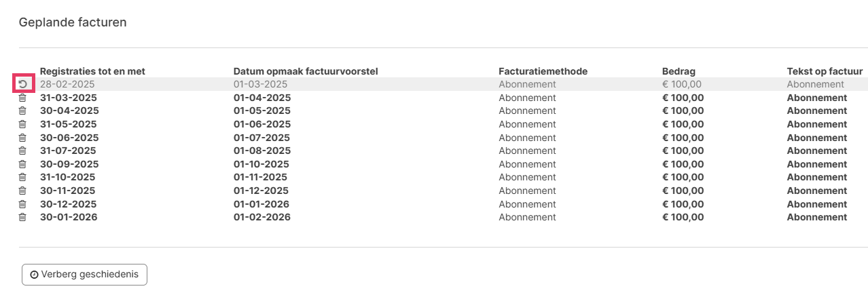Delete the 31-07-2025 planned invoice
Screen dimensions: 868x295
pyautogui.click(x=22, y=151)
